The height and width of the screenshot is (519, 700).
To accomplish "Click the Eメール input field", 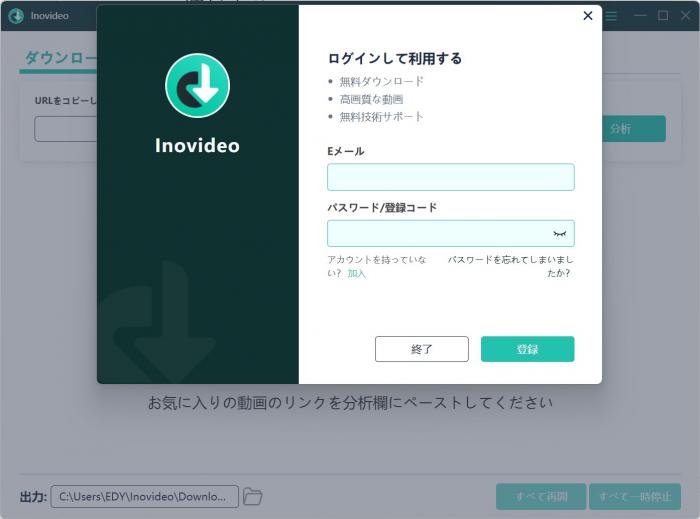I will tap(450, 177).
